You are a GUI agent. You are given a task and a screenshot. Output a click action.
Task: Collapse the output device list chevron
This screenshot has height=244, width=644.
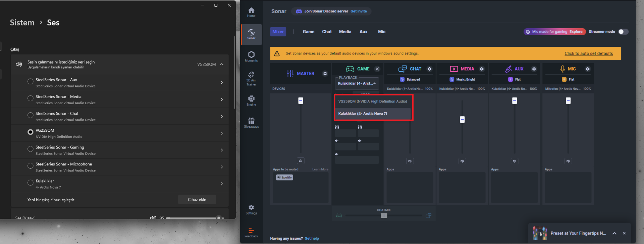point(222,64)
